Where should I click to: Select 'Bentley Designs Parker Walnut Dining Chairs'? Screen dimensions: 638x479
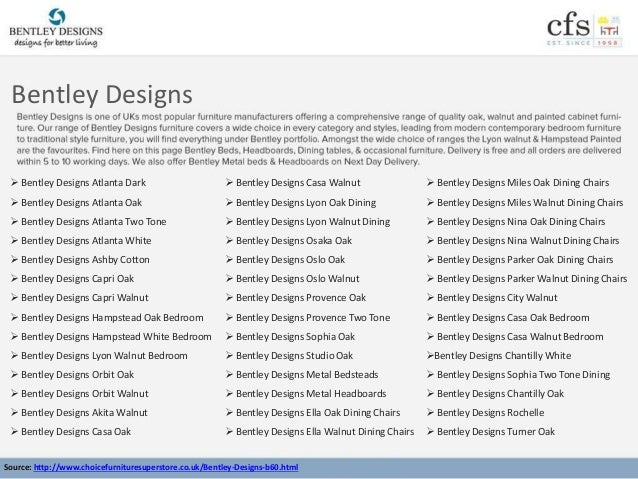pos(532,279)
